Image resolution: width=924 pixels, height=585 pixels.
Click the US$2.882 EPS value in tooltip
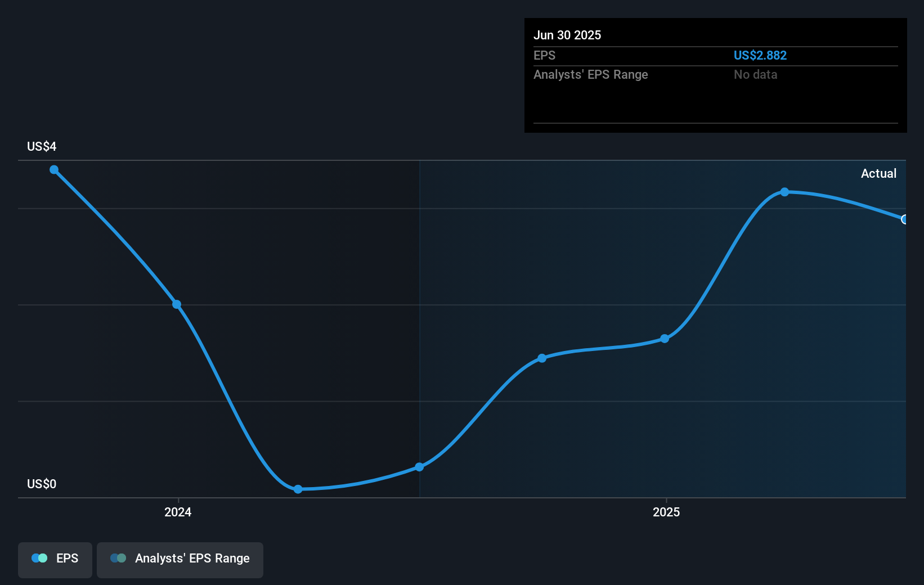click(760, 55)
